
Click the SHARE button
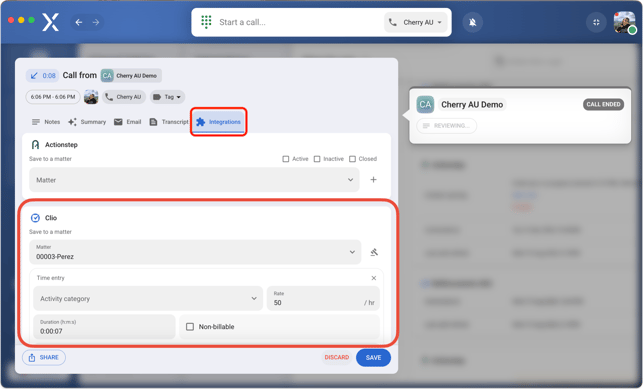click(44, 358)
